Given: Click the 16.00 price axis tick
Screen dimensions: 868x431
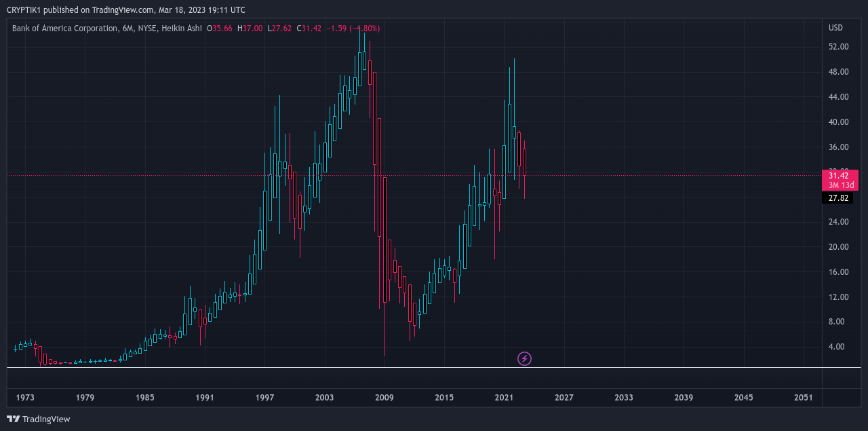Looking at the screenshot, I should click(x=838, y=272).
